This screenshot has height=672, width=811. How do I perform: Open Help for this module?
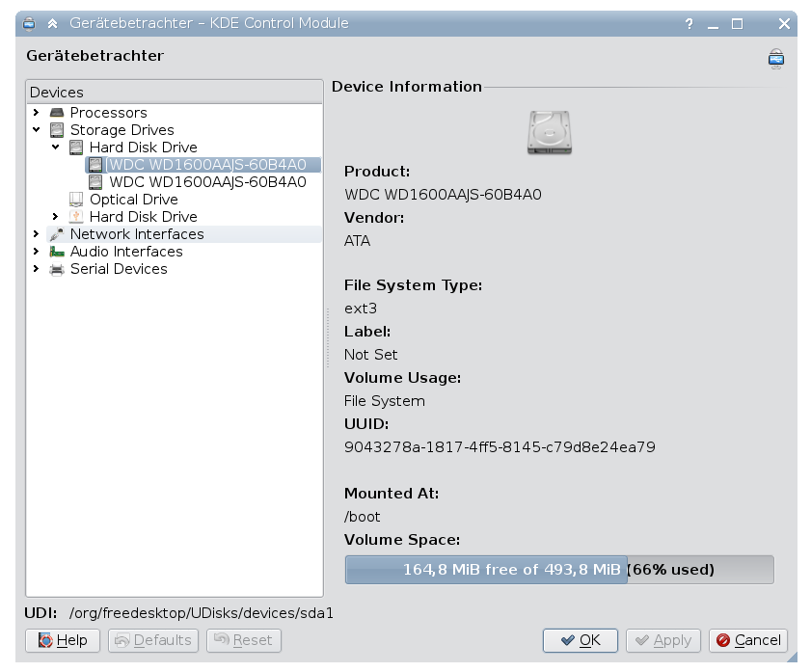[63, 640]
